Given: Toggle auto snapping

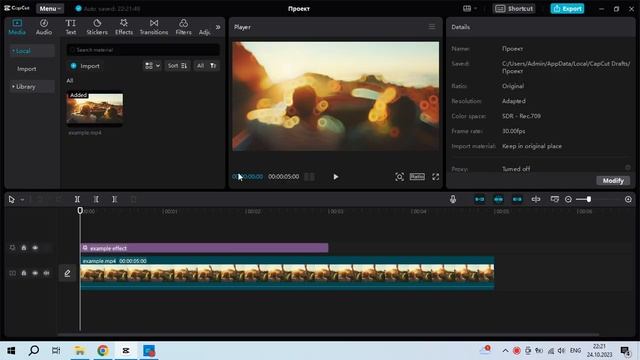Looking at the screenshot, I should tap(498, 199).
